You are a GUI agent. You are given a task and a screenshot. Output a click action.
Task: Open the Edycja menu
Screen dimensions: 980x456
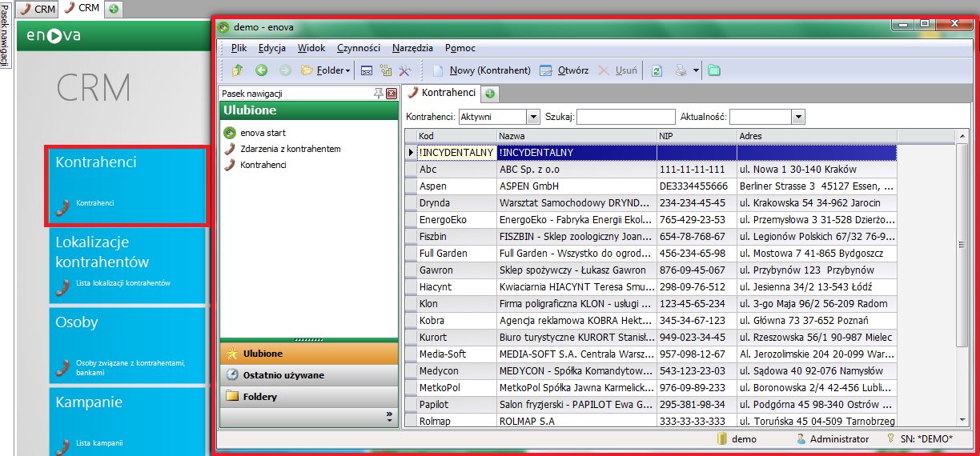(x=272, y=48)
